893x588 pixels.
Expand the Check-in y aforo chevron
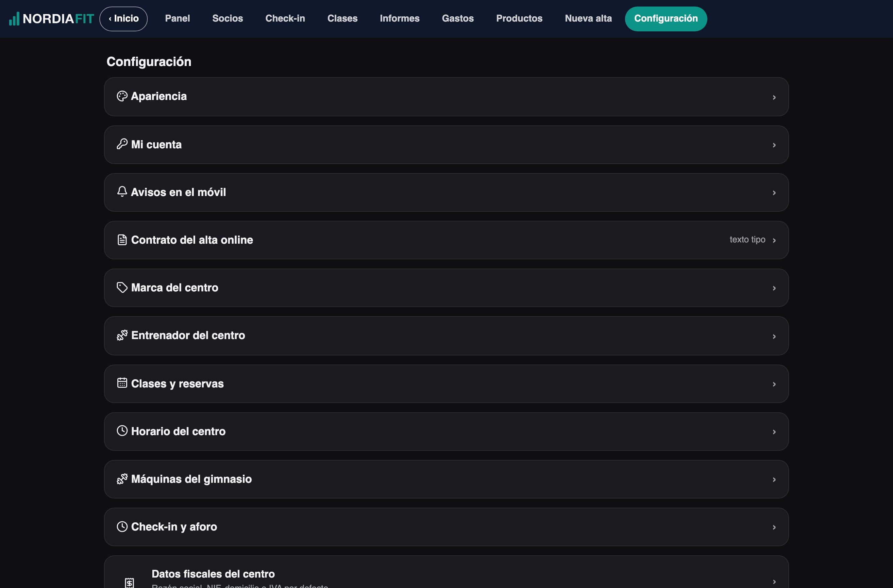pos(774,527)
